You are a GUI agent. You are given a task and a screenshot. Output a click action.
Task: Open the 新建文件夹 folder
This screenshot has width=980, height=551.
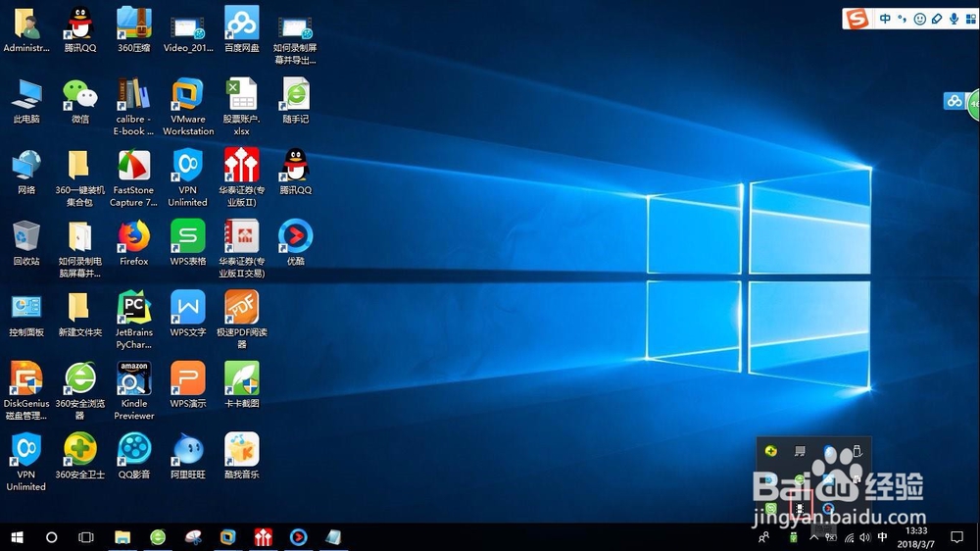pos(80,315)
